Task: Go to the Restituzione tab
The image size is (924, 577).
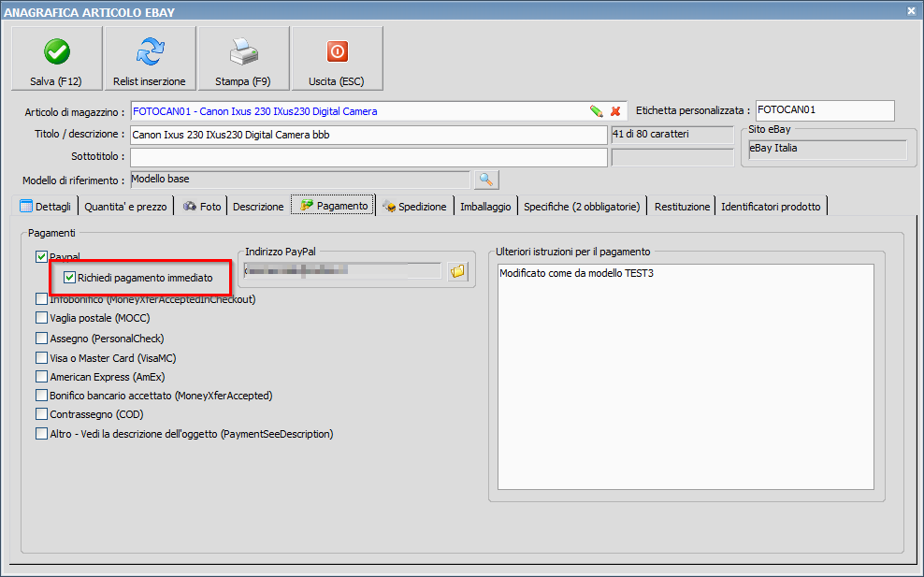Action: coord(682,207)
